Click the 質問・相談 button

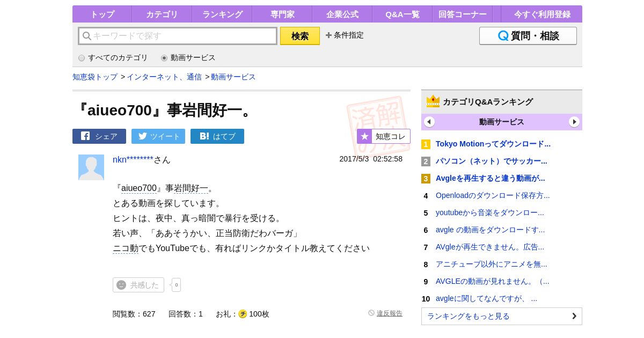click(x=528, y=36)
